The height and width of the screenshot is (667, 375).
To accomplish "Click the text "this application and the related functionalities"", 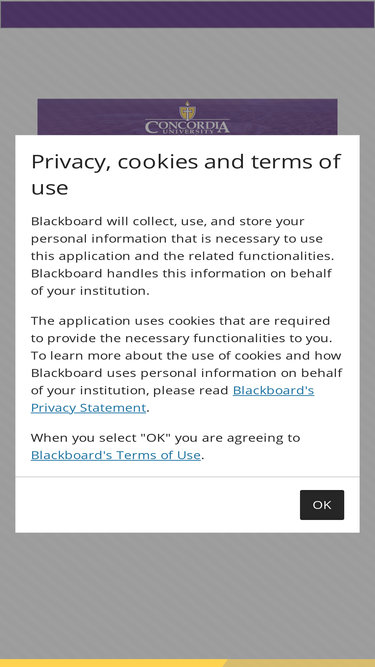I will [x=182, y=256].
